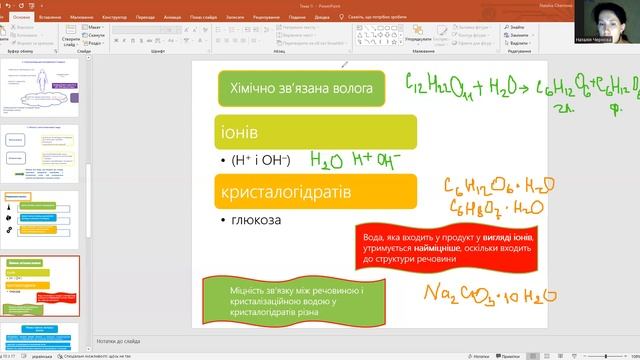Screen dimensions: 640x360
Task: Click Convert to SmartArt option
Action: click(x=312, y=43)
